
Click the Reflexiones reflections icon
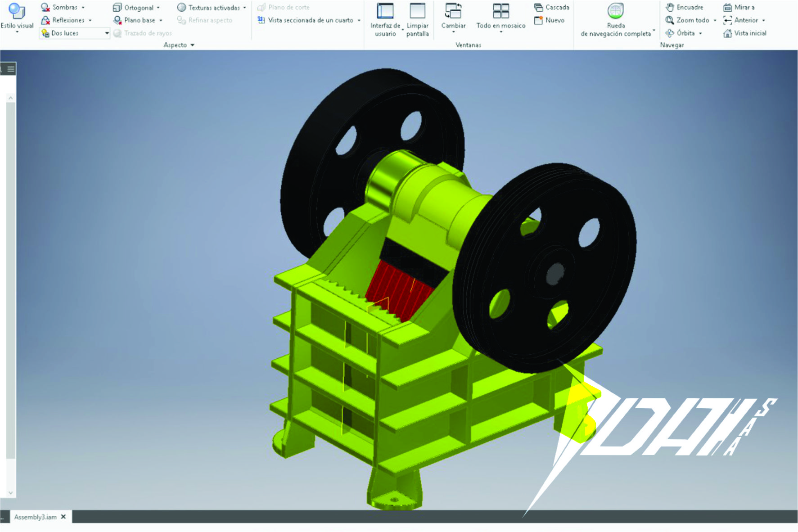45,20
